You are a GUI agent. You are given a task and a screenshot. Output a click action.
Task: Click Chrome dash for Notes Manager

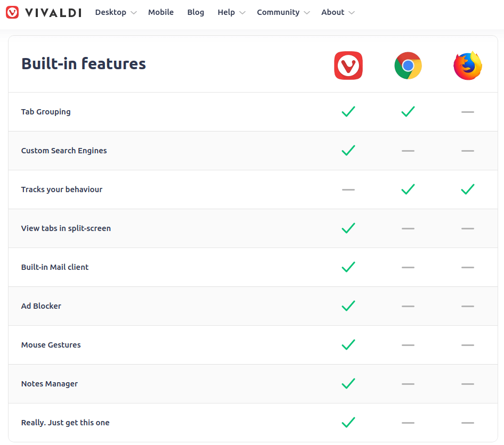coord(408,384)
